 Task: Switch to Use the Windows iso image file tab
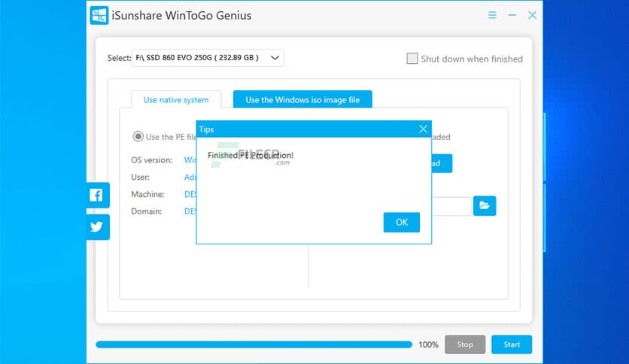302,100
